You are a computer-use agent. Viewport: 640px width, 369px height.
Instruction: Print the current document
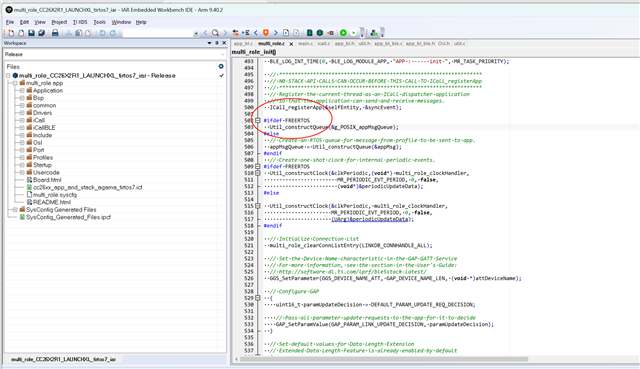tap(55, 33)
